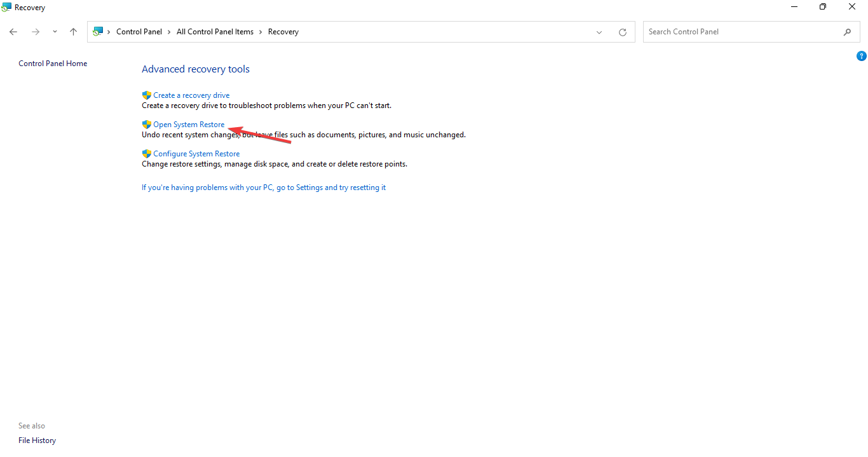Restore down the Recovery window

click(823, 7)
